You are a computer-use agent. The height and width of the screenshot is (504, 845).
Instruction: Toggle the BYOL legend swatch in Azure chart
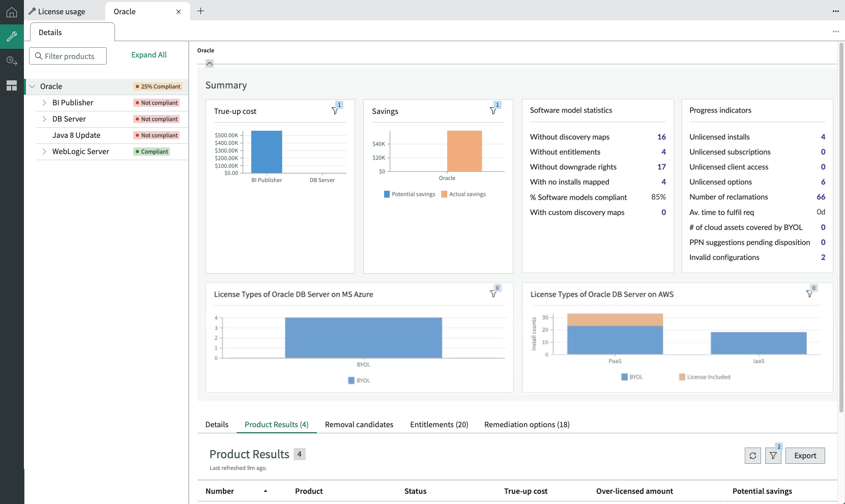tap(351, 380)
